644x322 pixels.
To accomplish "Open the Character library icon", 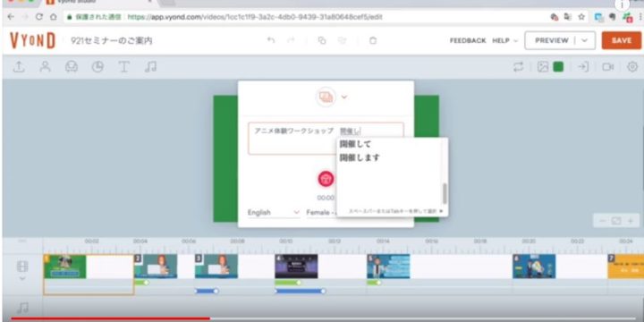I will 45,67.
